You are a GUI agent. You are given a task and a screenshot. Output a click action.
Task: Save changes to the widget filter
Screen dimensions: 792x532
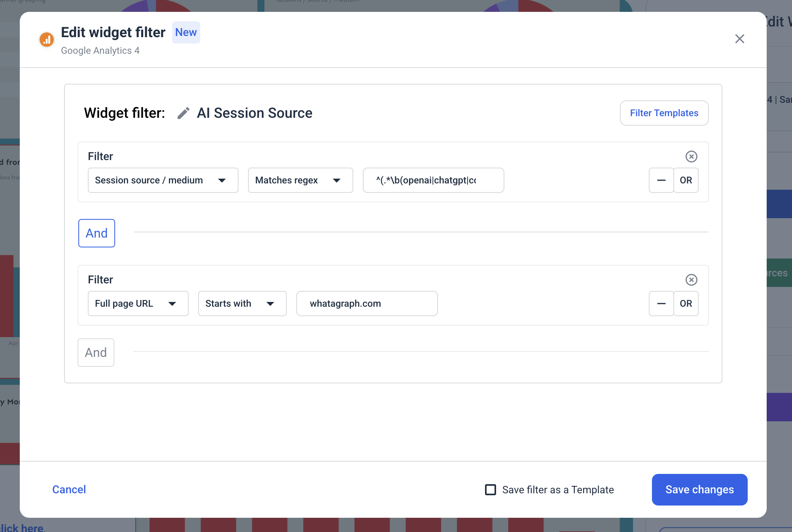(x=699, y=490)
